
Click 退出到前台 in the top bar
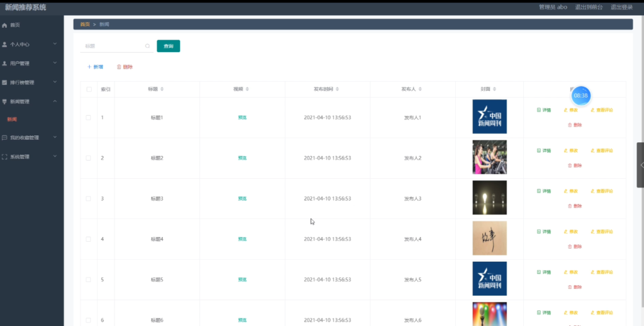point(589,7)
